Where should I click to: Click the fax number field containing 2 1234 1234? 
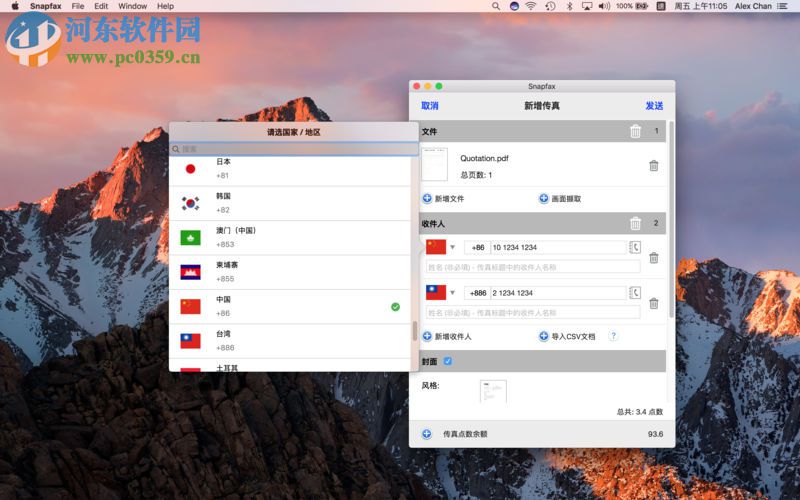tap(558, 293)
